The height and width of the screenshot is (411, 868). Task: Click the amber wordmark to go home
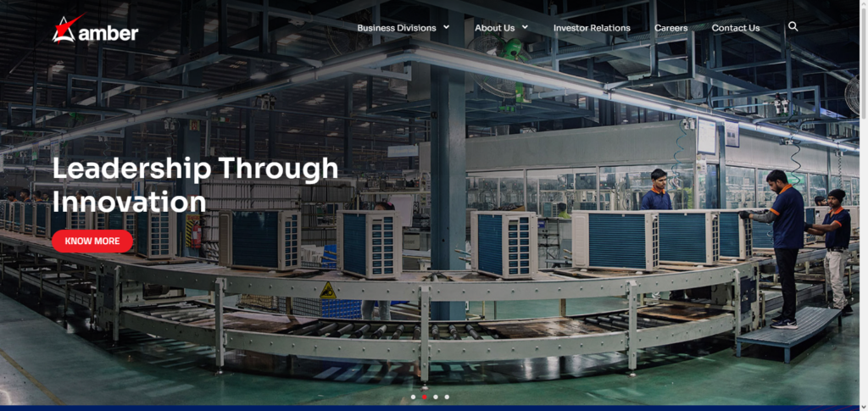(x=108, y=32)
